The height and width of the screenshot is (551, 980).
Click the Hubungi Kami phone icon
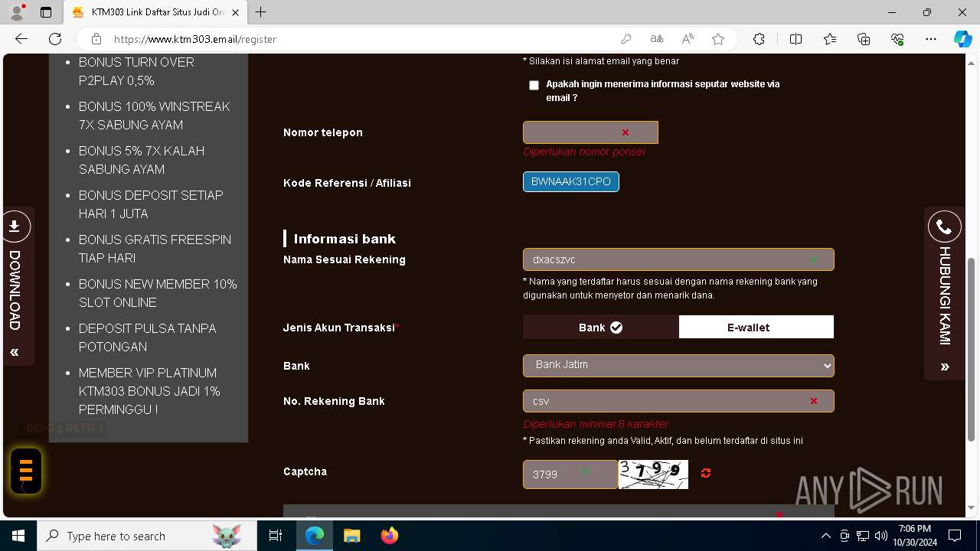click(944, 227)
